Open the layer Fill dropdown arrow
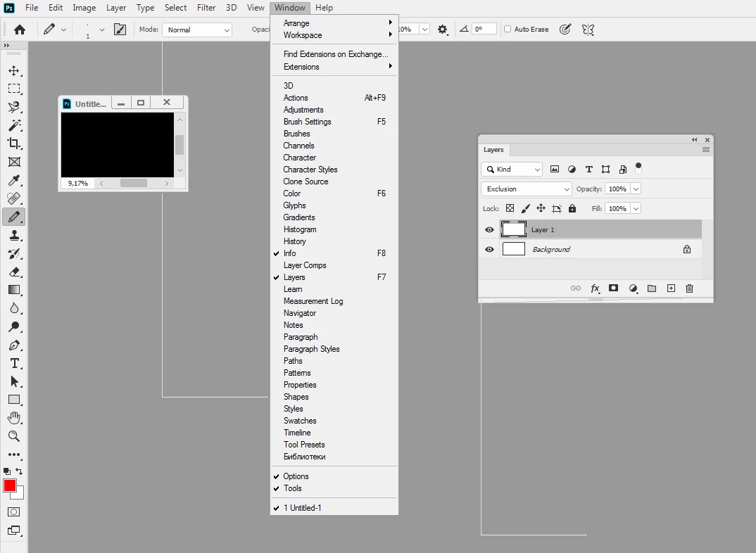The image size is (756, 553). [x=636, y=208]
